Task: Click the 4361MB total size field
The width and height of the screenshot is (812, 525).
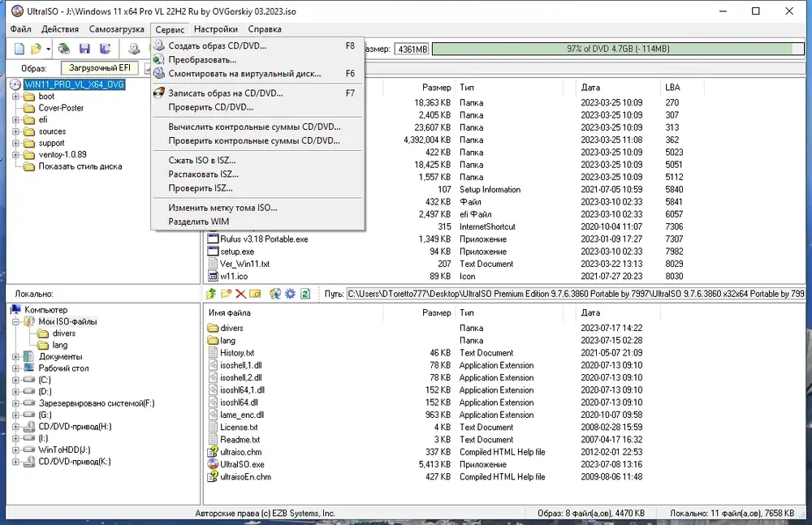Action: click(x=412, y=49)
